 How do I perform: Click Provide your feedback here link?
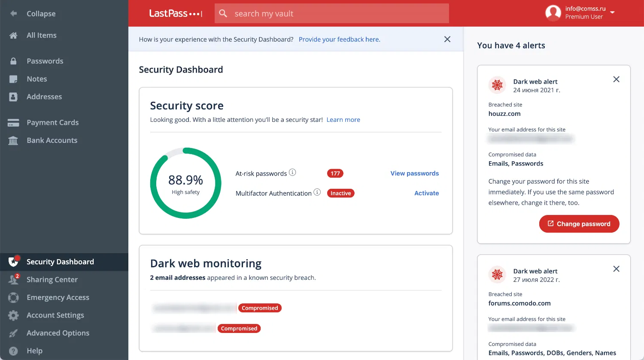(x=339, y=39)
